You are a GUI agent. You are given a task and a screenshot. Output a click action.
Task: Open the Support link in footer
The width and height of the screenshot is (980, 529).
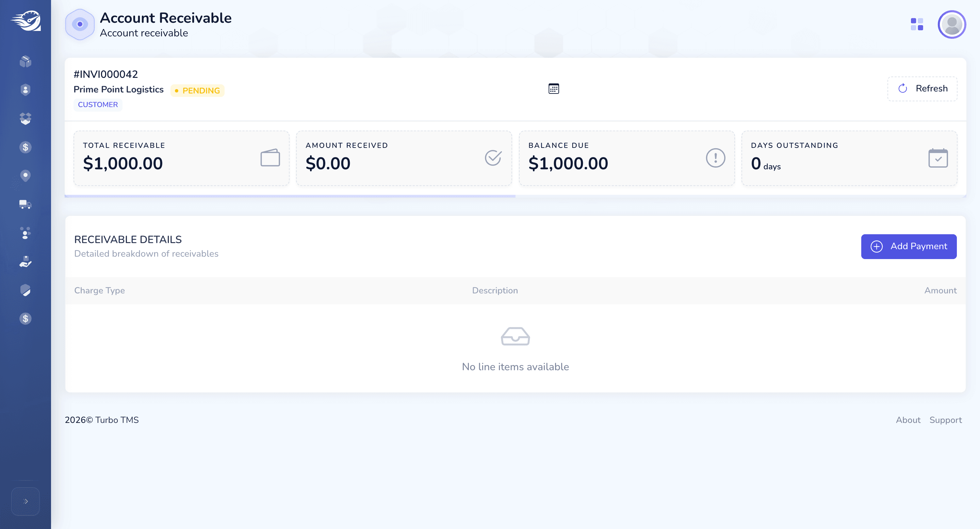pos(945,420)
